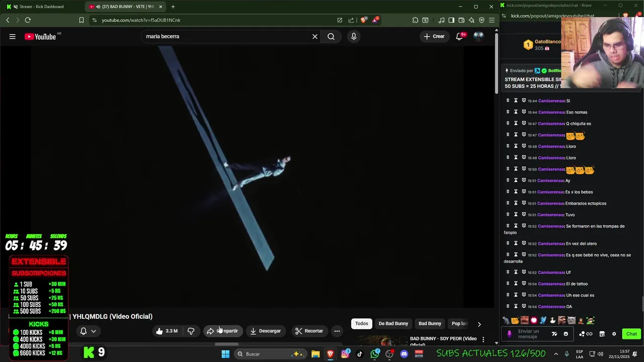644x362 pixels.
Task: Dislike the video with thumbs down
Action: 191,331
